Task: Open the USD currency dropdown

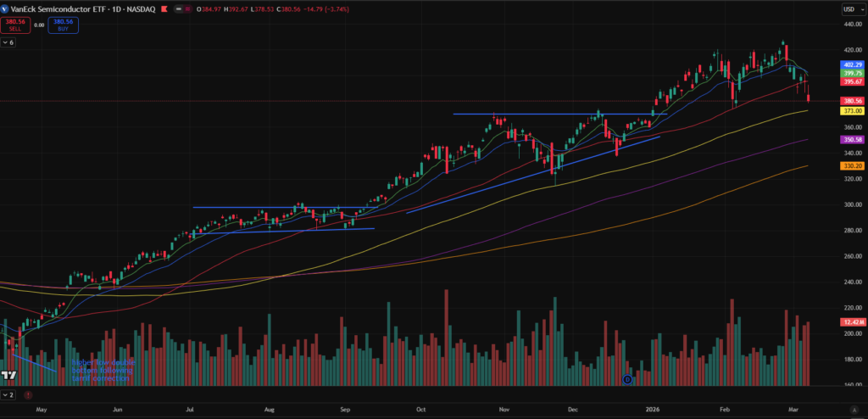Action: click(850, 8)
